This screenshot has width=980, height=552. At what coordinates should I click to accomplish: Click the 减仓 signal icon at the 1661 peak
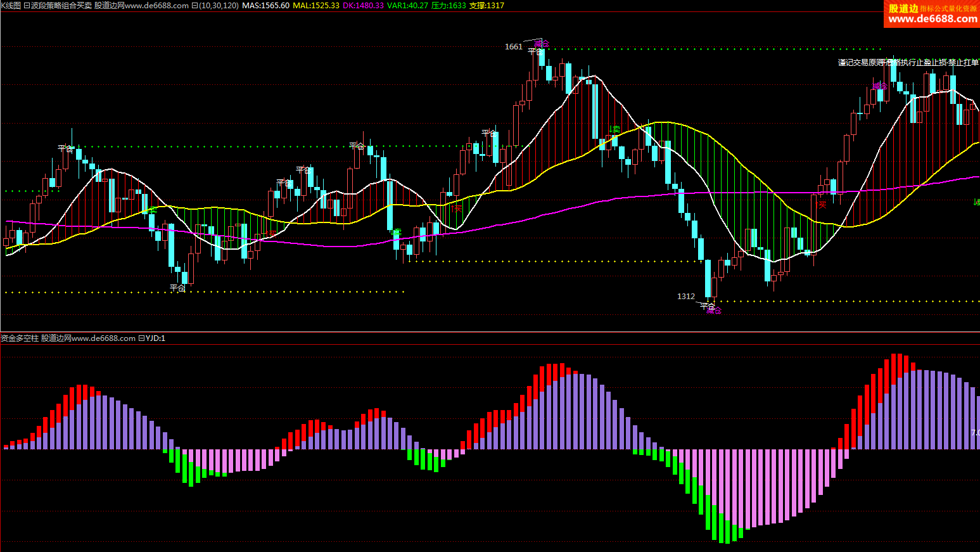(542, 44)
